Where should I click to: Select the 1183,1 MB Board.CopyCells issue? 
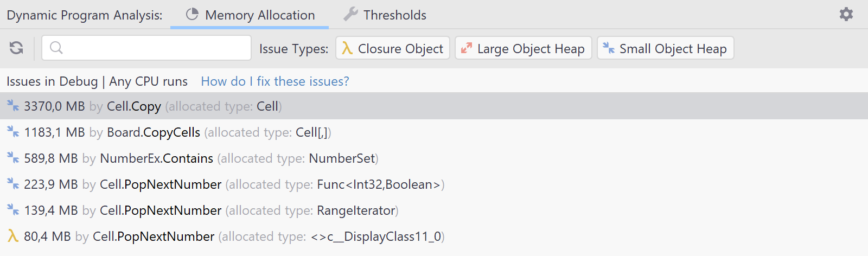coord(434,132)
